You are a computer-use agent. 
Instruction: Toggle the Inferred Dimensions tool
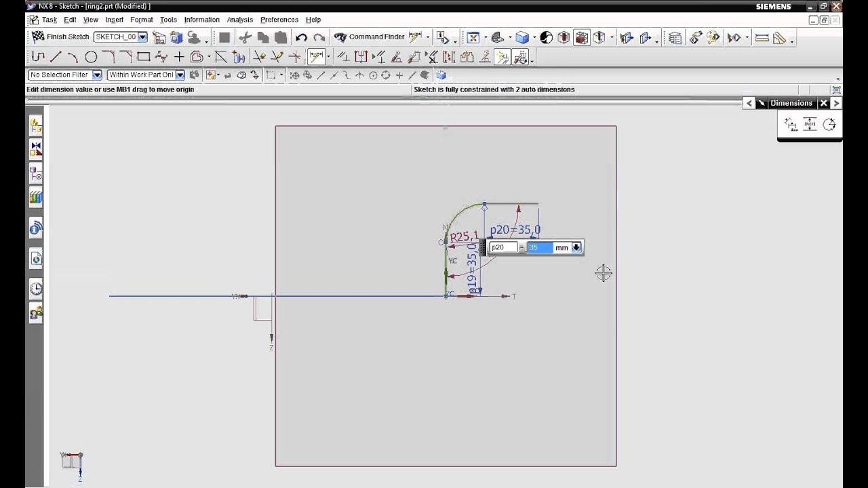coord(315,57)
